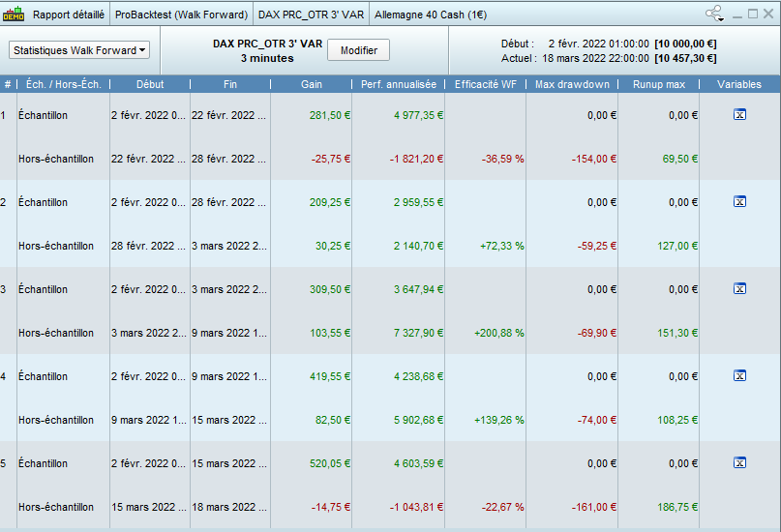Sort by Efficacité WF column header
This screenshot has height=532, width=781.
[x=486, y=84]
